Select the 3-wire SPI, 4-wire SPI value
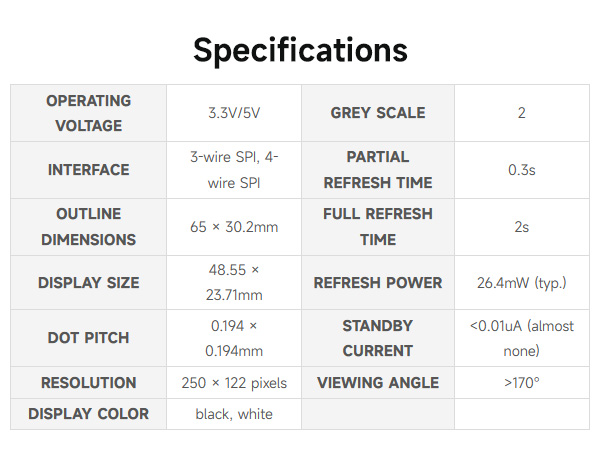600x450 pixels. (x=234, y=170)
